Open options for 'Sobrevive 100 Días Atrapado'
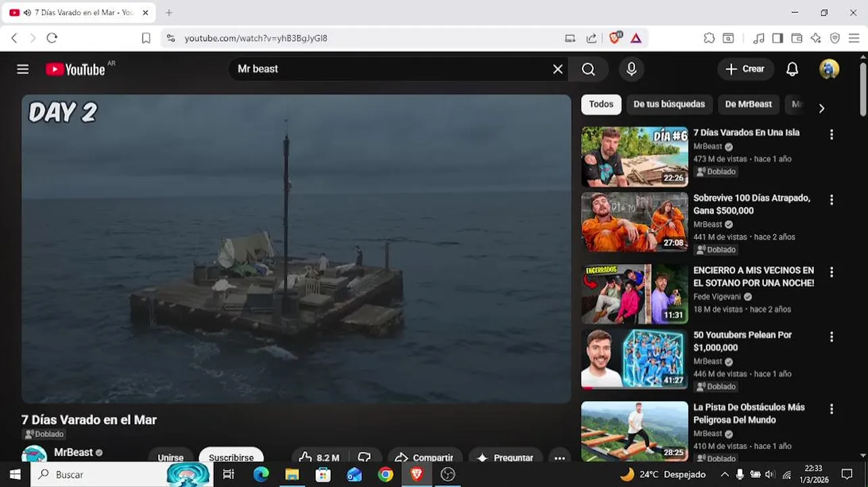The image size is (868, 487). coord(831,200)
